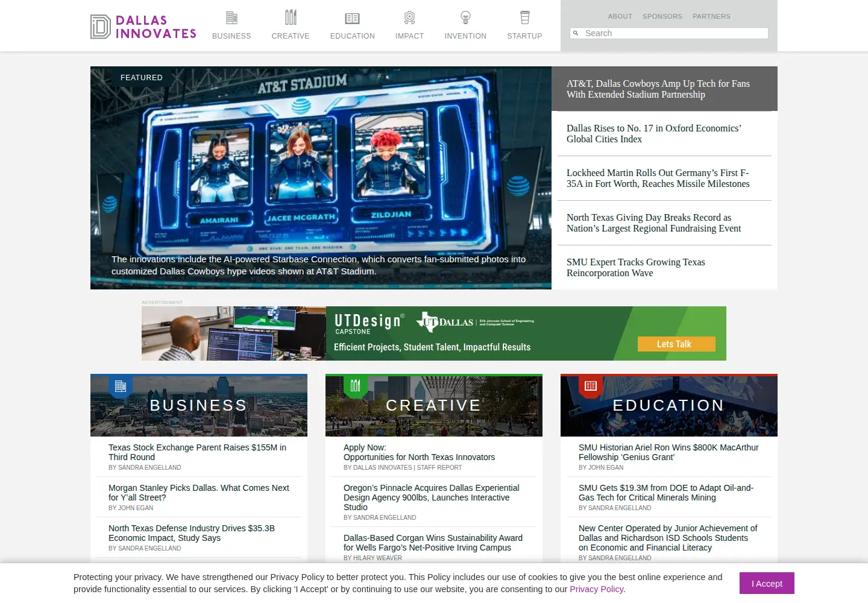The height and width of the screenshot is (603, 868).
Task: Click the blue Business section badge icon
Action: (x=121, y=386)
